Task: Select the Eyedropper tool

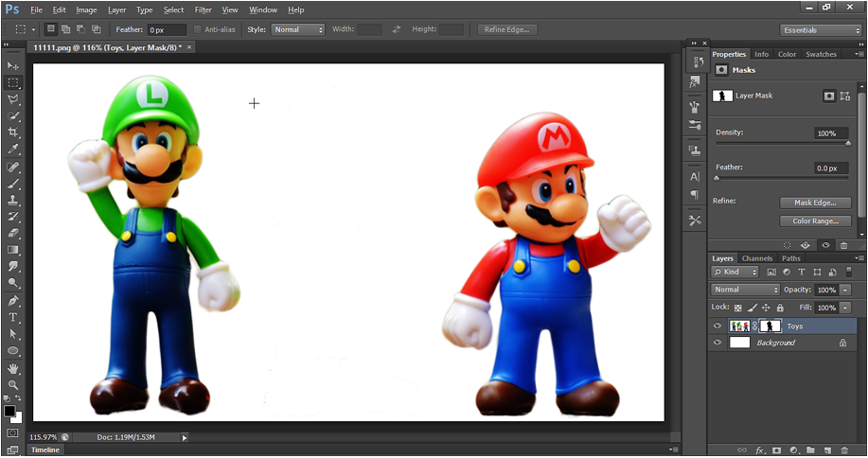Action: click(12, 149)
